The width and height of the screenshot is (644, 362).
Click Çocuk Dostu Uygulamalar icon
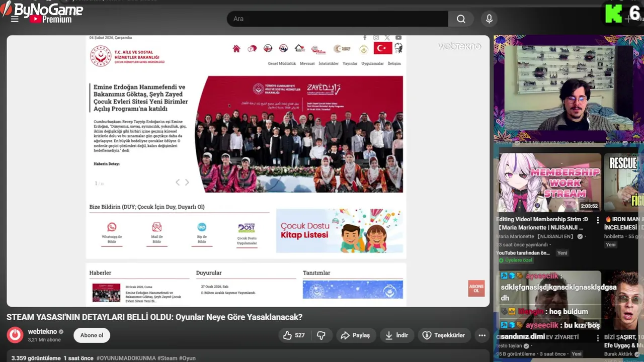pyautogui.click(x=247, y=228)
